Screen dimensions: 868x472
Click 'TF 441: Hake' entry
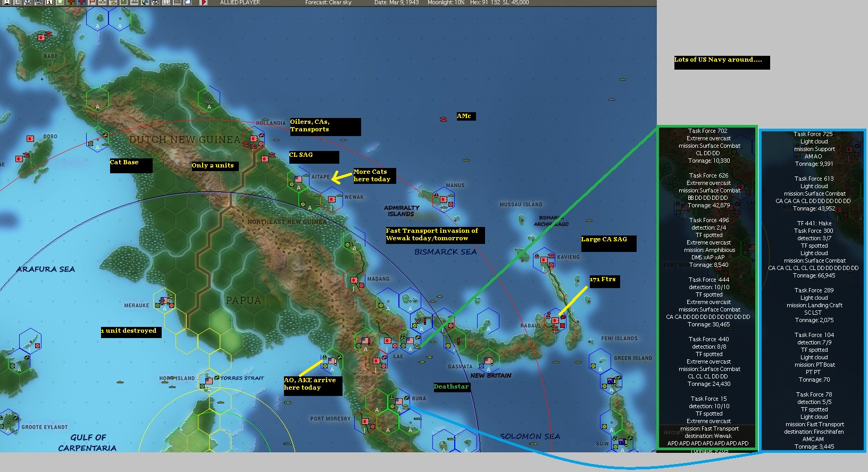click(x=814, y=223)
